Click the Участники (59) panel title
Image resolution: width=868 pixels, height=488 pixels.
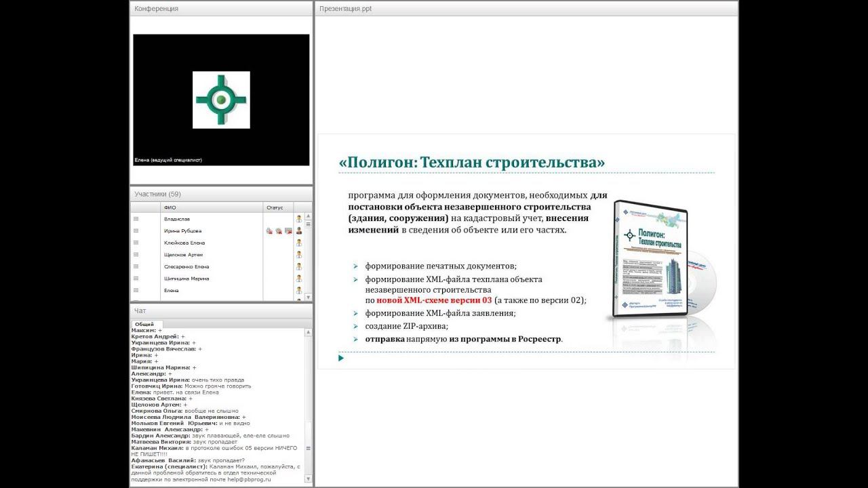coord(157,194)
